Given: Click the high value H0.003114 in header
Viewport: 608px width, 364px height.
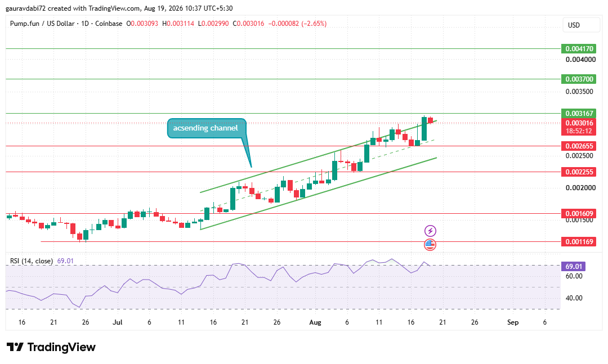Looking at the screenshot, I should pyautogui.click(x=178, y=24).
